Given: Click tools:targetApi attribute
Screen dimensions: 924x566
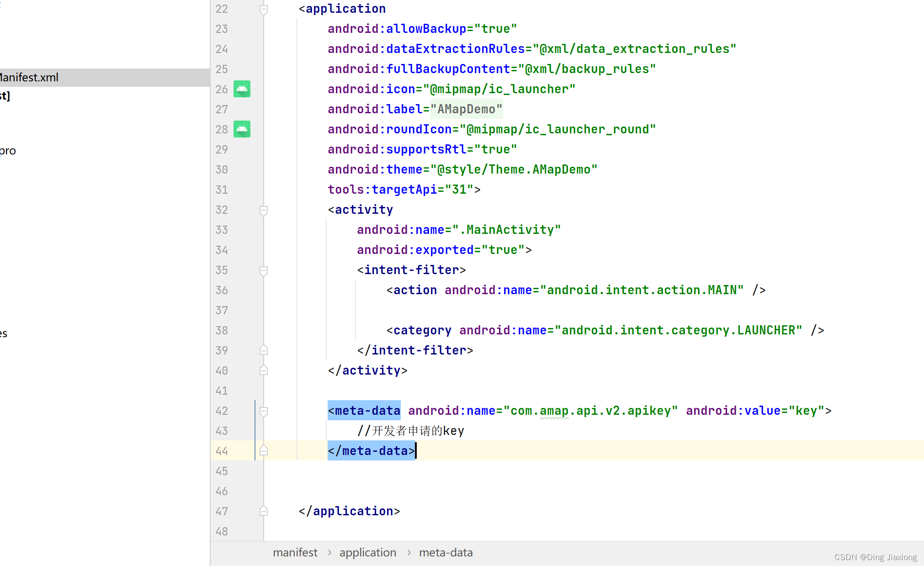Looking at the screenshot, I should click(x=382, y=190).
